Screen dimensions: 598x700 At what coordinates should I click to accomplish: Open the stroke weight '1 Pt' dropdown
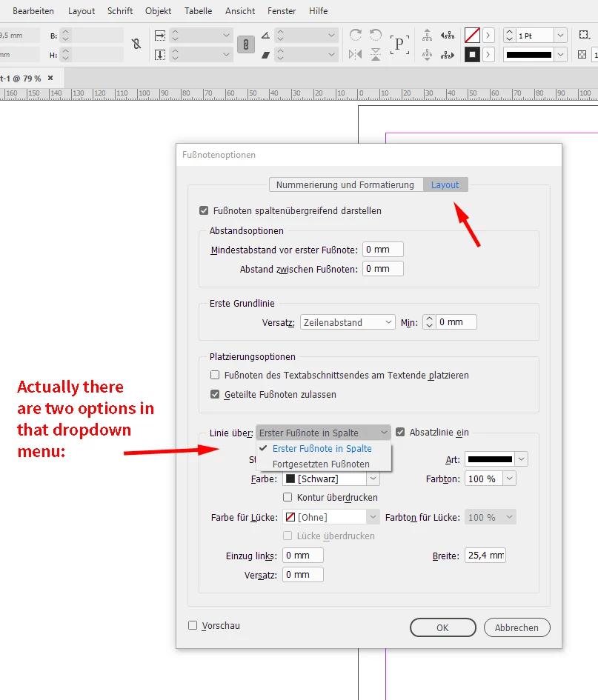[x=560, y=36]
